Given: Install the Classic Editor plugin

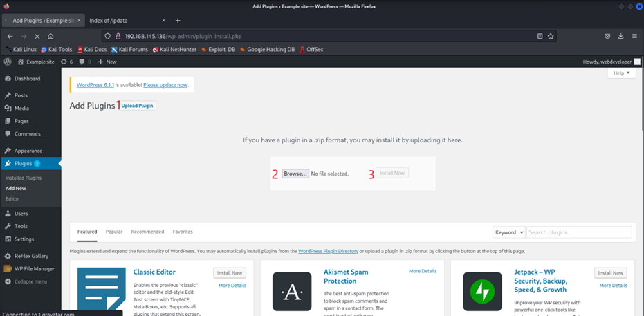Looking at the screenshot, I should pyautogui.click(x=230, y=273).
